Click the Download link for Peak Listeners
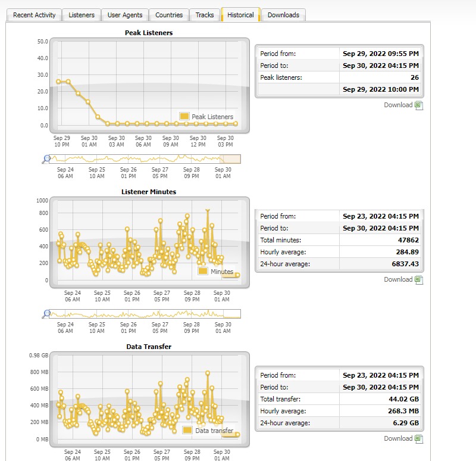 click(398, 105)
